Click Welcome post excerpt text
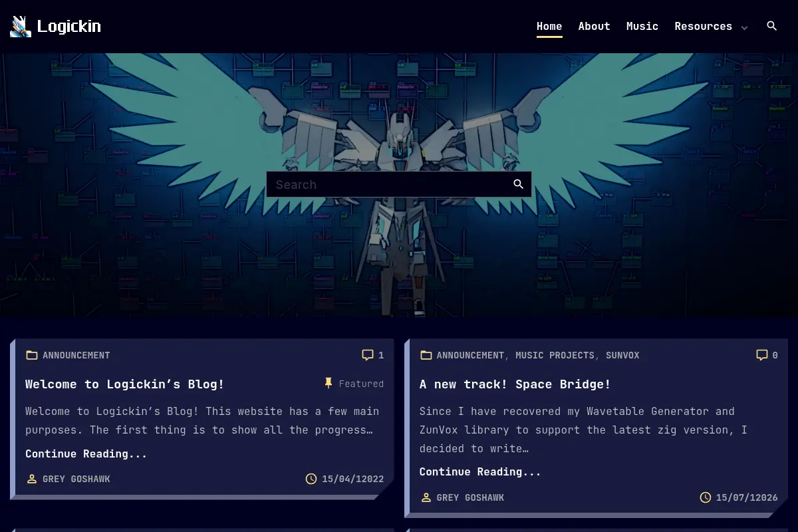798x532 pixels. (202, 420)
